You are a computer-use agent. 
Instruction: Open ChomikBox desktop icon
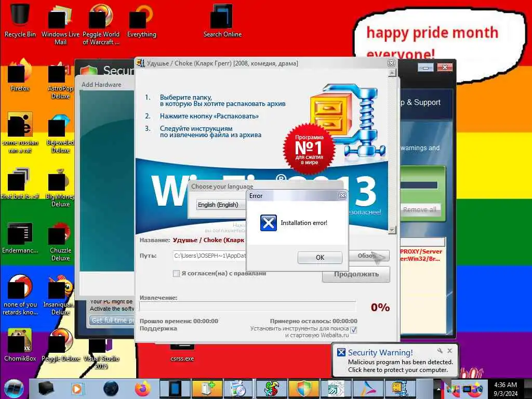click(x=20, y=344)
